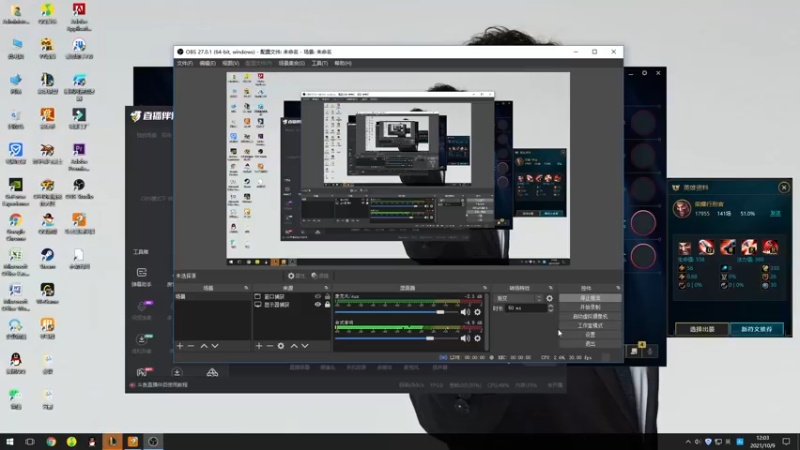The height and width of the screenshot is (450, 800).
Task: Click the champion portrait in hero info panel
Action: coord(682,209)
